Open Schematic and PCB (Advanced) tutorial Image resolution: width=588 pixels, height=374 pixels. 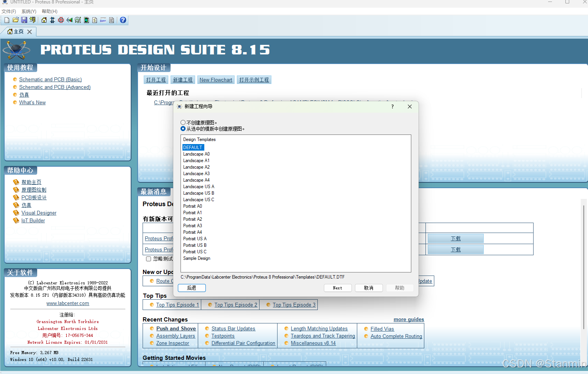click(55, 87)
